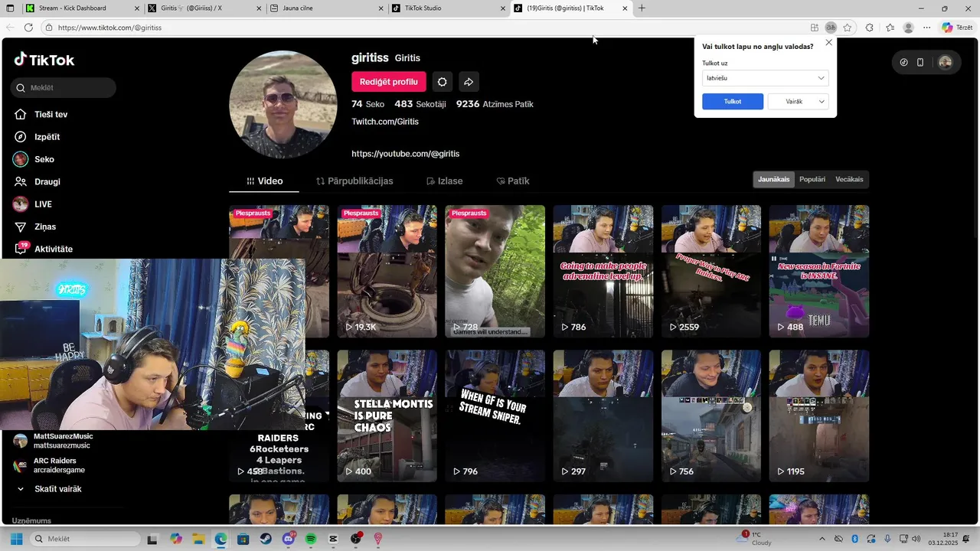Open browser favorites list icon
This screenshot has height=551, width=980.
(890, 28)
